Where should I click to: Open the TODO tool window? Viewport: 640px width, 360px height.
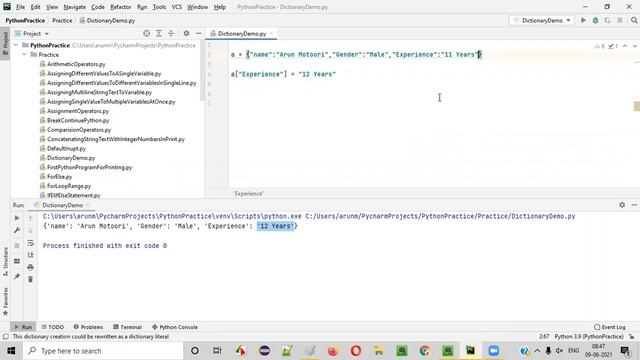click(x=53, y=327)
